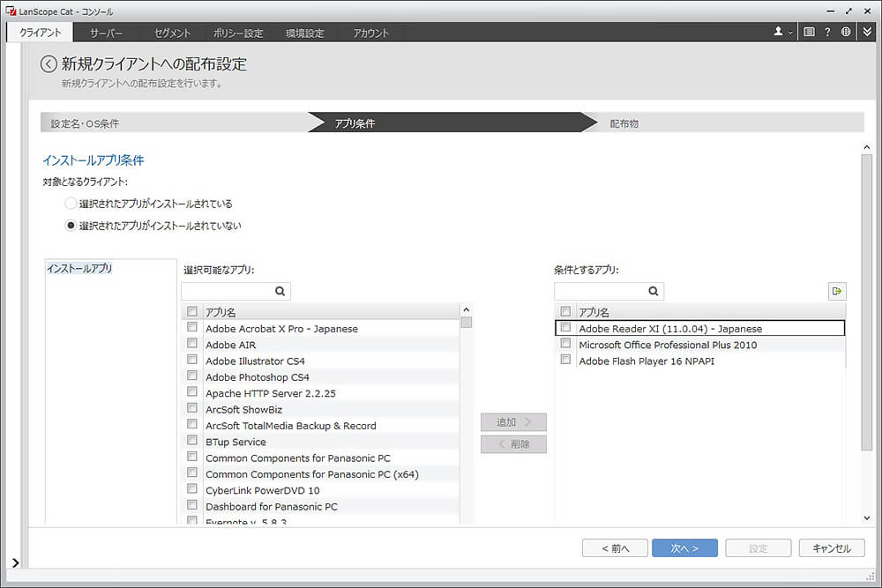Check Adobe Acrobat X Pro - Japanese
The height and width of the screenshot is (588, 882).
tap(192, 327)
